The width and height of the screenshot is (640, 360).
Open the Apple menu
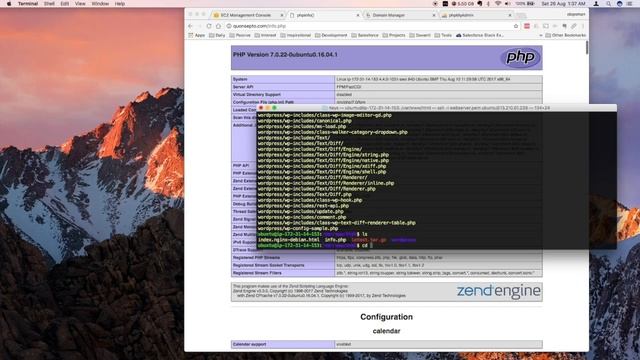[9, 4]
